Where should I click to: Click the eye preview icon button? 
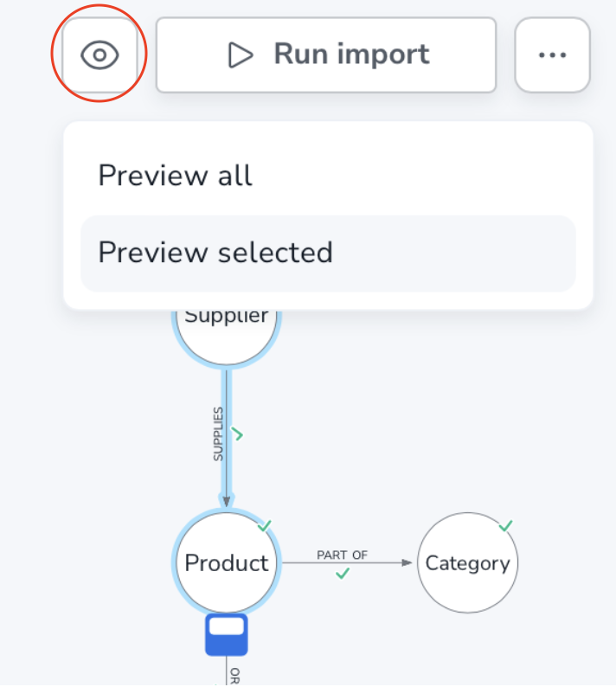tap(99, 55)
